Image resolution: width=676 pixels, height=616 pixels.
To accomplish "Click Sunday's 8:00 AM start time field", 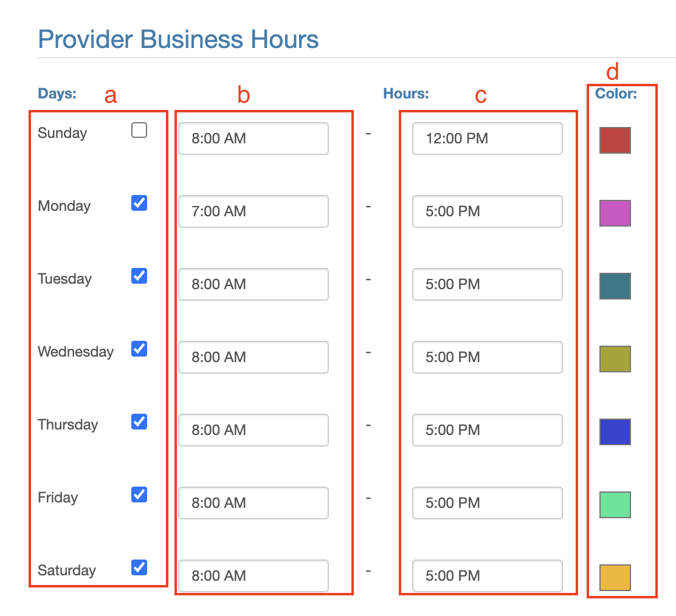I will pos(253,139).
